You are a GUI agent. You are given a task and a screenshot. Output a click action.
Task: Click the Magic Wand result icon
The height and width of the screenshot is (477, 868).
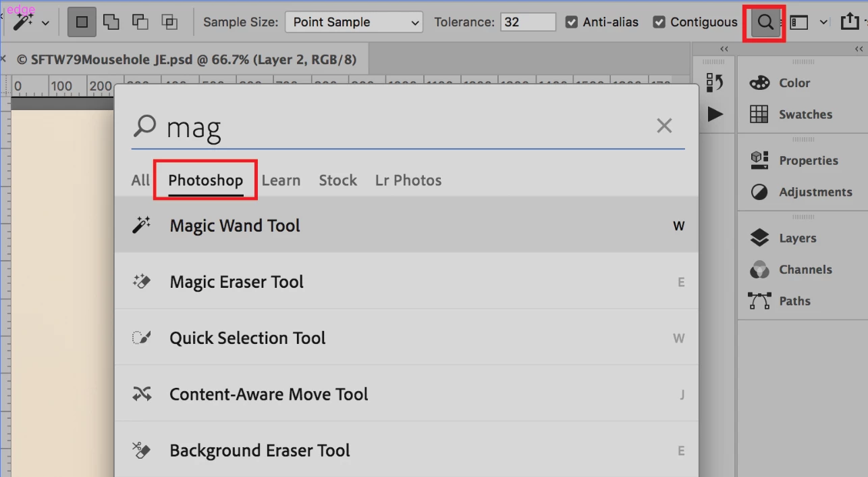(141, 225)
